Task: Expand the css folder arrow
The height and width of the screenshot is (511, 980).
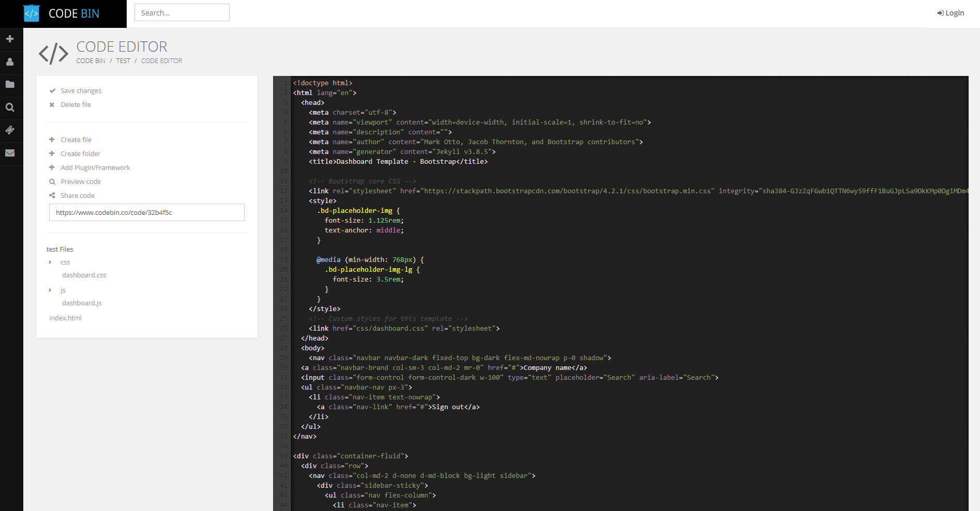Action: [x=50, y=262]
